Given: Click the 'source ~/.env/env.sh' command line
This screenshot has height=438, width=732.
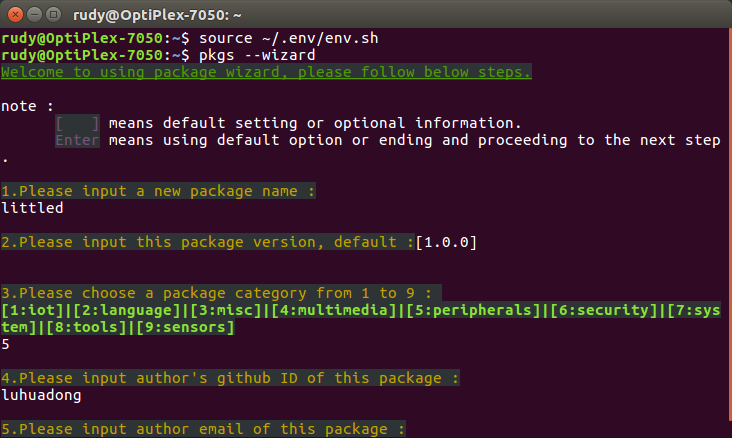Looking at the screenshot, I should [289, 38].
